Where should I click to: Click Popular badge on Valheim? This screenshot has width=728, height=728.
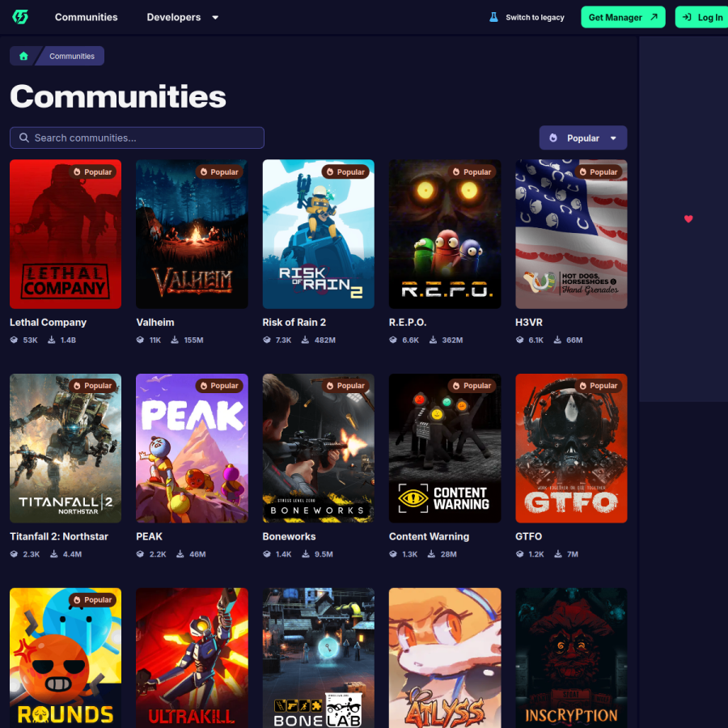(x=219, y=171)
